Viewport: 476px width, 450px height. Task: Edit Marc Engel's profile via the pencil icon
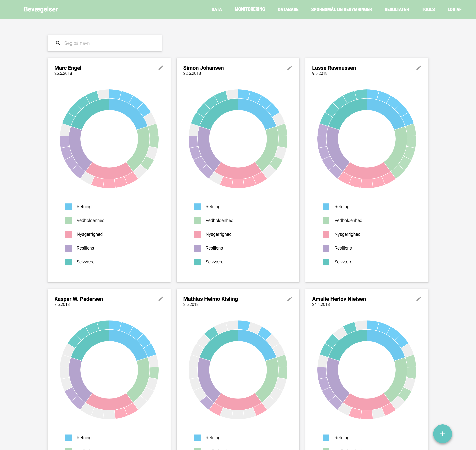(161, 68)
